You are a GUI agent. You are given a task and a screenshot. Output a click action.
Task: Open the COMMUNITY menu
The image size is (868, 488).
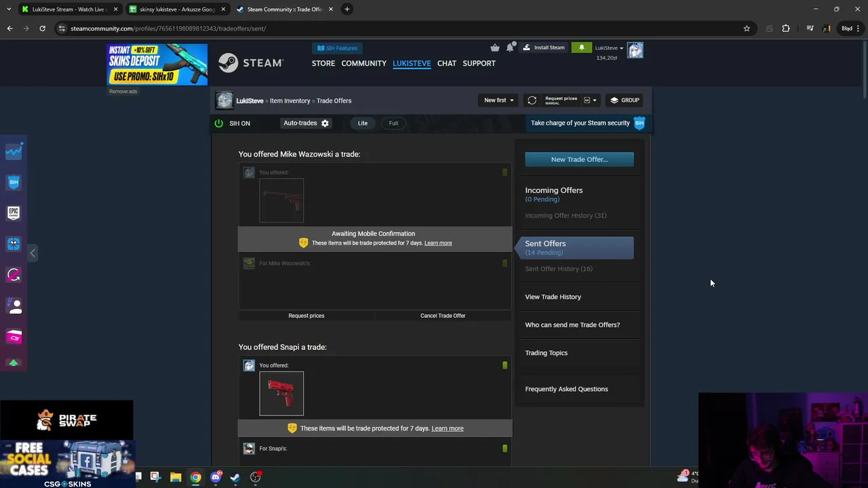[x=363, y=63]
